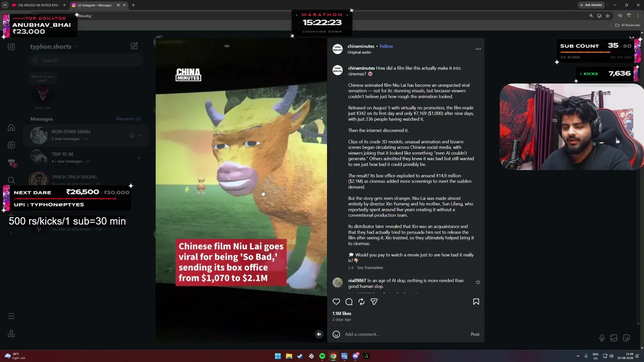644x362 pixels.
Task: Share the post via the paper plane icon
Action: 374,302
